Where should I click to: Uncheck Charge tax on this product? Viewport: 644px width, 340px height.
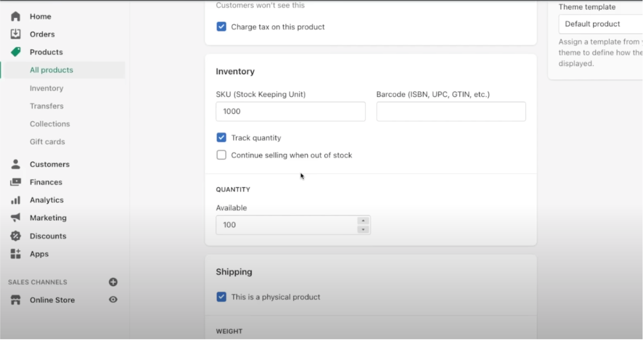pos(221,27)
